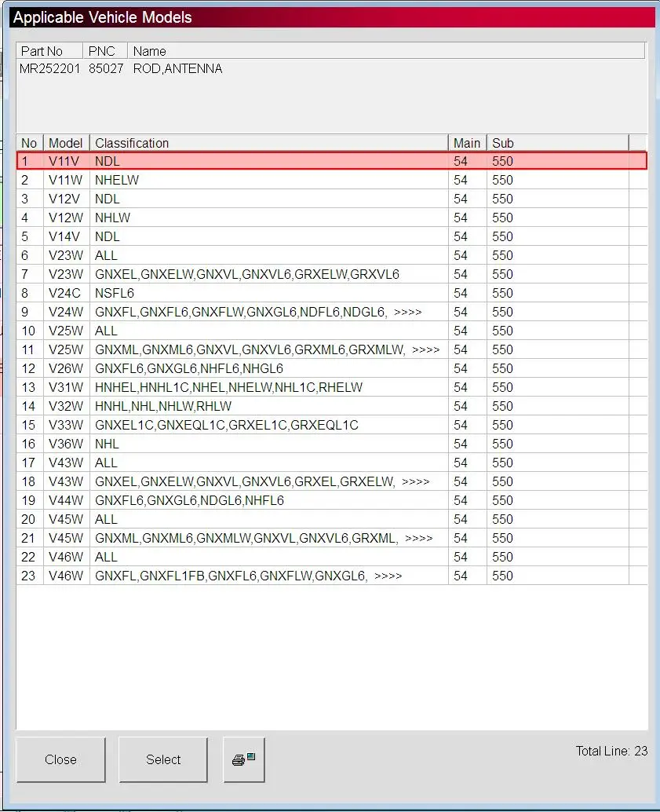The image size is (660, 812).
Task: Select the V36W NHL row
Action: (x=332, y=444)
